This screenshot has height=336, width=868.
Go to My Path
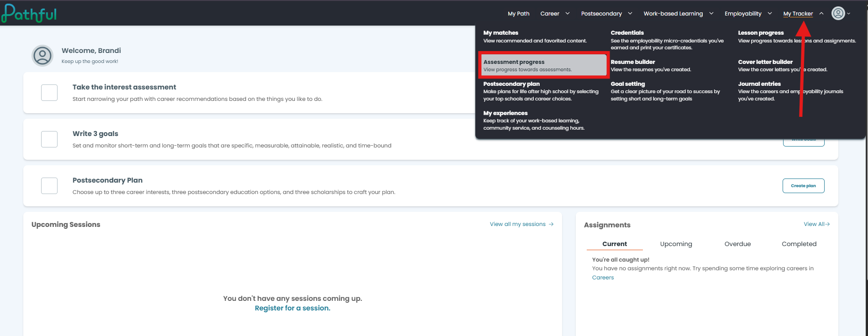(x=519, y=14)
